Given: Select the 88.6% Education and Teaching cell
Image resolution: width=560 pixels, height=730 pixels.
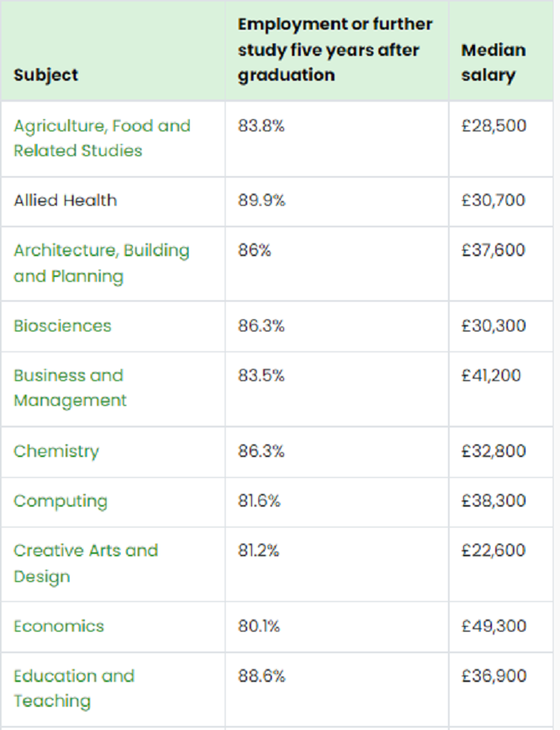Looking at the screenshot, I should tap(261, 676).
